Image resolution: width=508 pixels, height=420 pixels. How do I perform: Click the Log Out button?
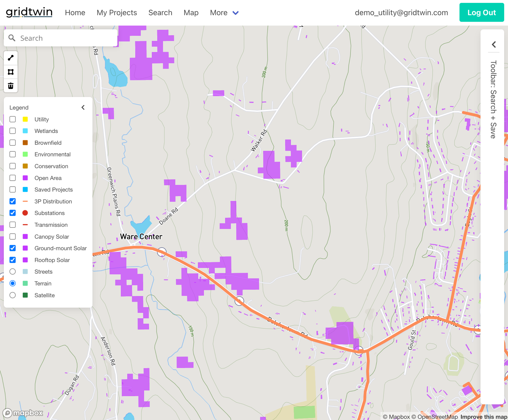pyautogui.click(x=482, y=12)
